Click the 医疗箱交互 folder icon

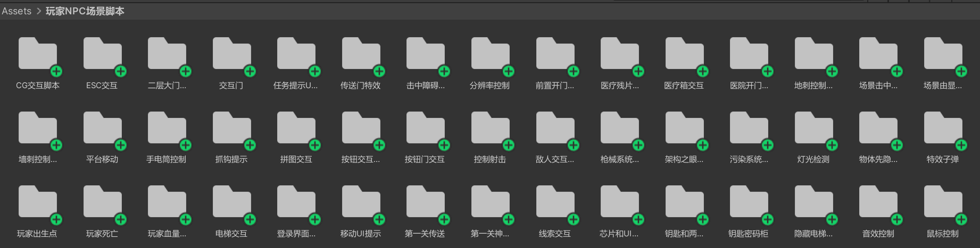tap(684, 54)
